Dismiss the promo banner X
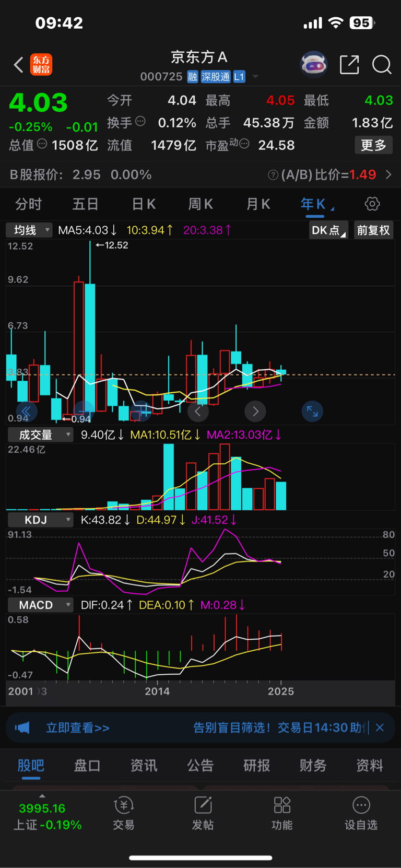 click(x=380, y=728)
